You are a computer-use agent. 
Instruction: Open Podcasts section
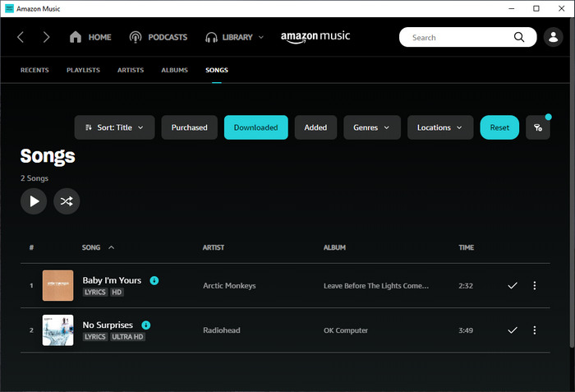pyautogui.click(x=159, y=37)
